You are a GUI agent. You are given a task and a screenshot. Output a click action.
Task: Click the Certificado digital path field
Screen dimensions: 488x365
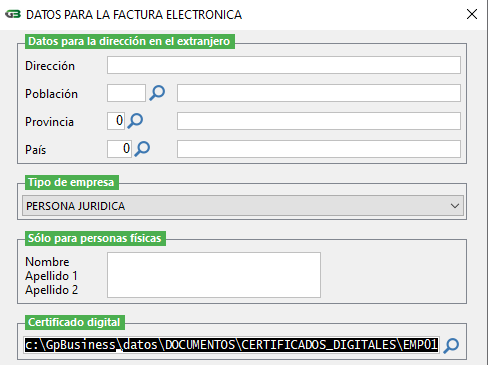232,345
